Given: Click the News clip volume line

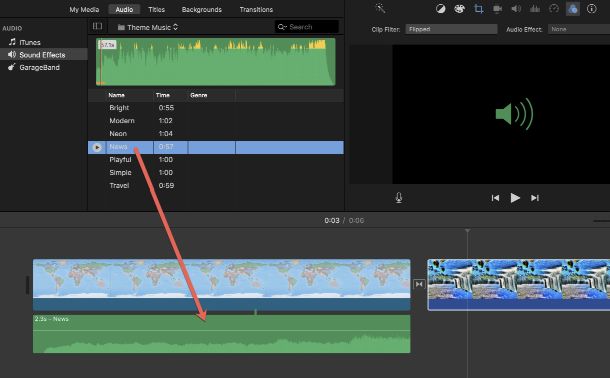Looking at the screenshot, I should click(222, 331).
